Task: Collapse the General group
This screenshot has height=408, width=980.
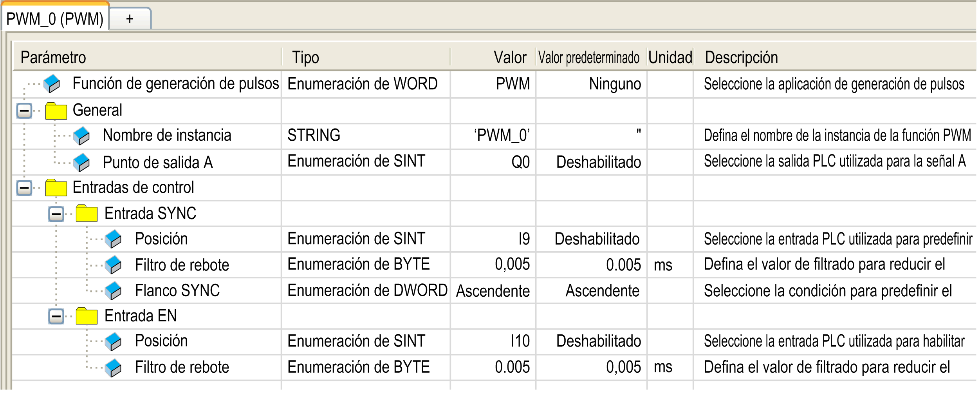Action: (x=24, y=111)
